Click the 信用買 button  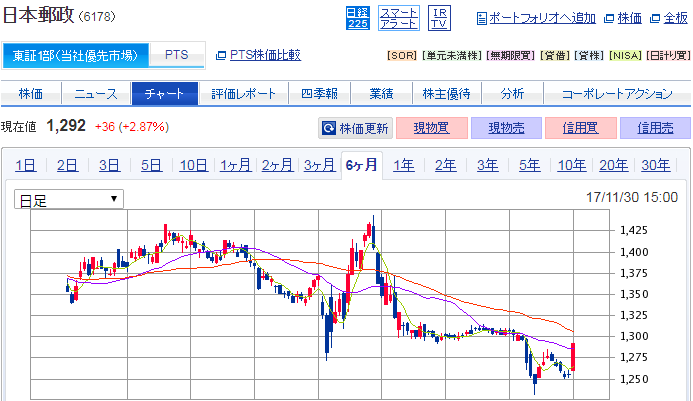[581, 128]
